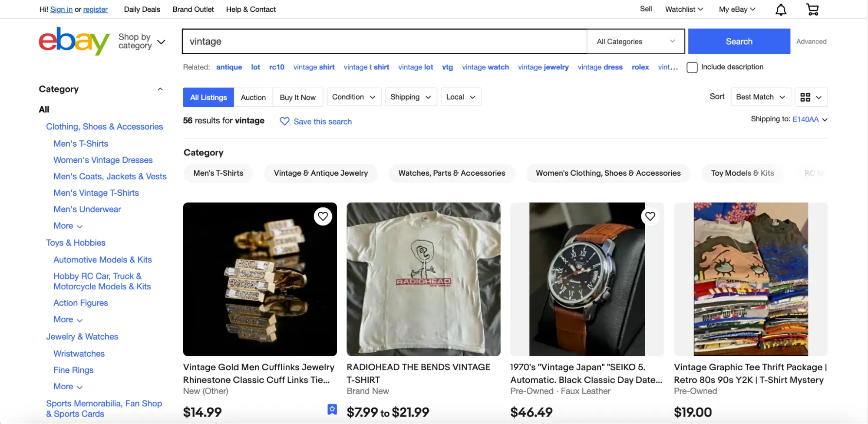Click the eBay logo

pos(74,41)
